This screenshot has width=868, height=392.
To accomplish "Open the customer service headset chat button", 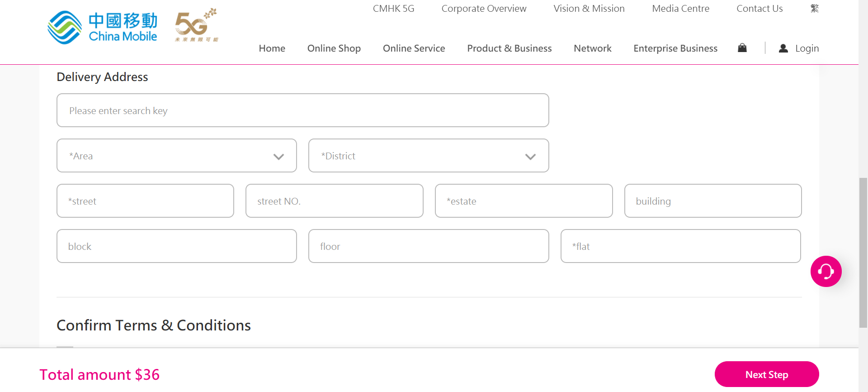I will pos(826,272).
